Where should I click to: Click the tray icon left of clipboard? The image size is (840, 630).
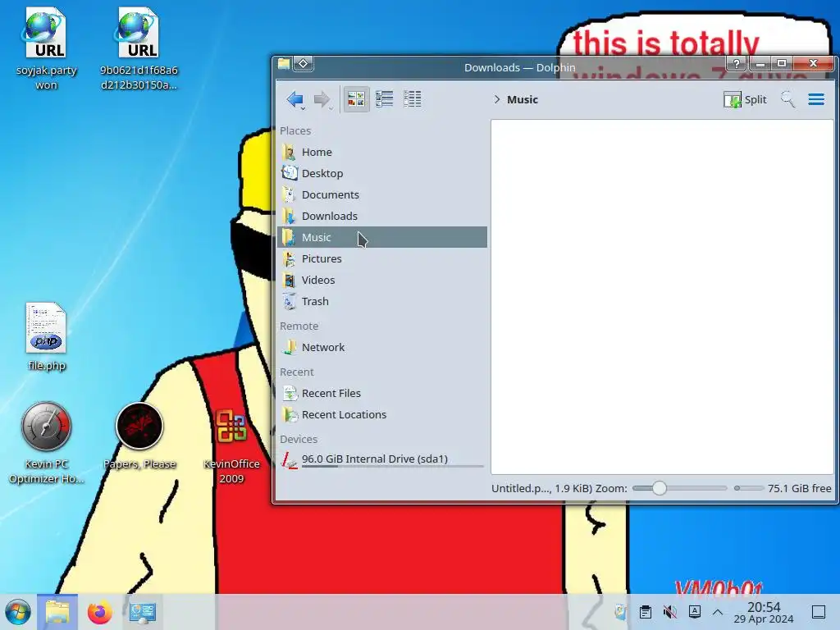620,612
